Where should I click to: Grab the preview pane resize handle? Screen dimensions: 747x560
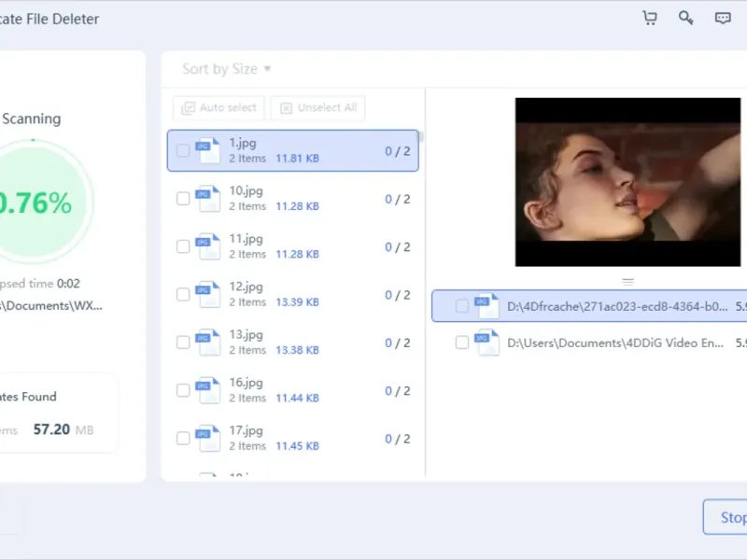[x=627, y=282]
